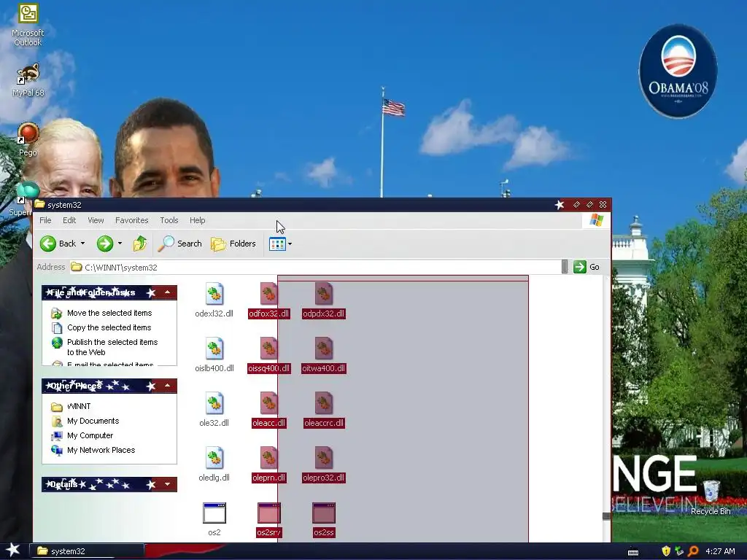747x560 pixels.
Task: Select oislb400.dll file icon
Action: 214,348
